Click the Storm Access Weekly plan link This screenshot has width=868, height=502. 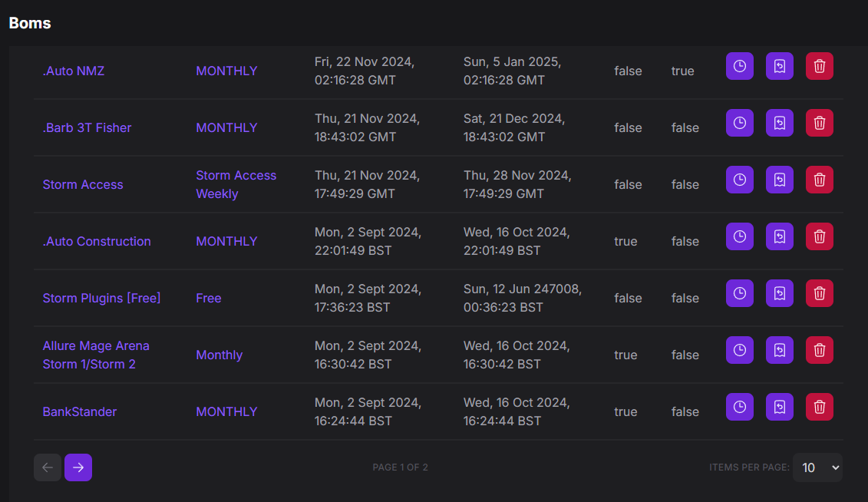[x=236, y=184]
